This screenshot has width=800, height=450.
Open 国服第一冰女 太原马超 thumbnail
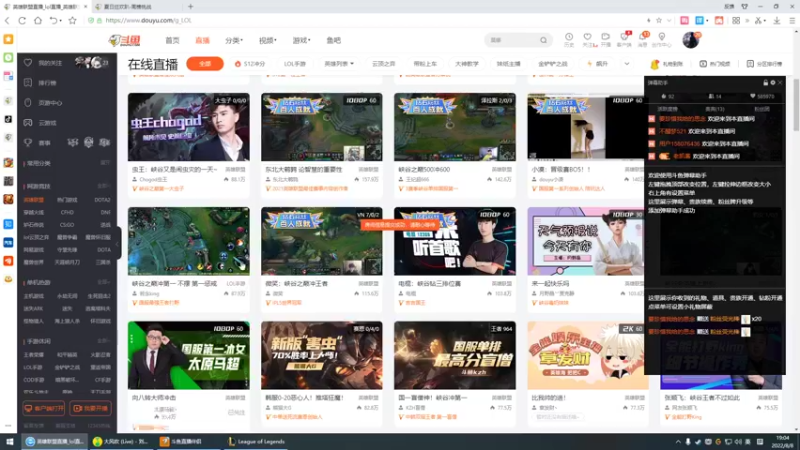[189, 355]
